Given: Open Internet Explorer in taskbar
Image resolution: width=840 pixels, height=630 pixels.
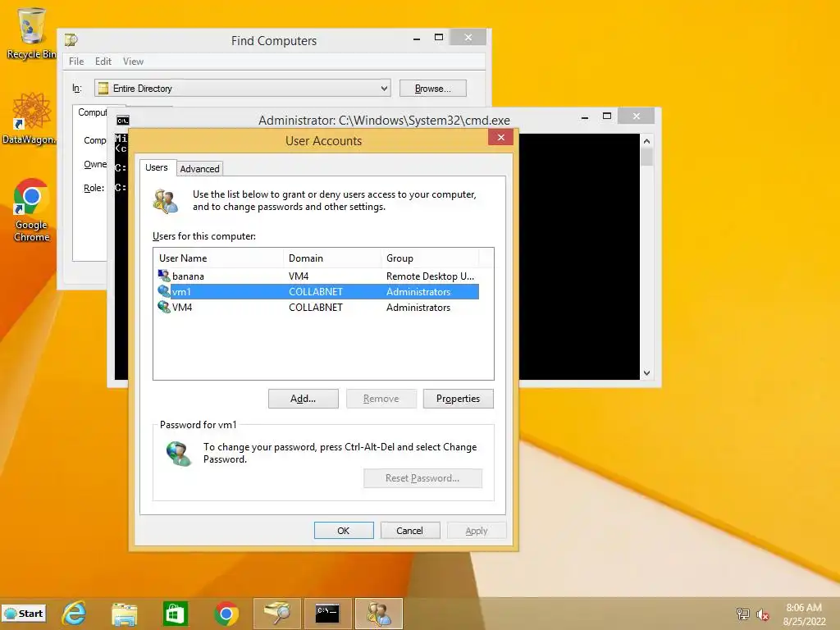Looking at the screenshot, I should [74, 614].
